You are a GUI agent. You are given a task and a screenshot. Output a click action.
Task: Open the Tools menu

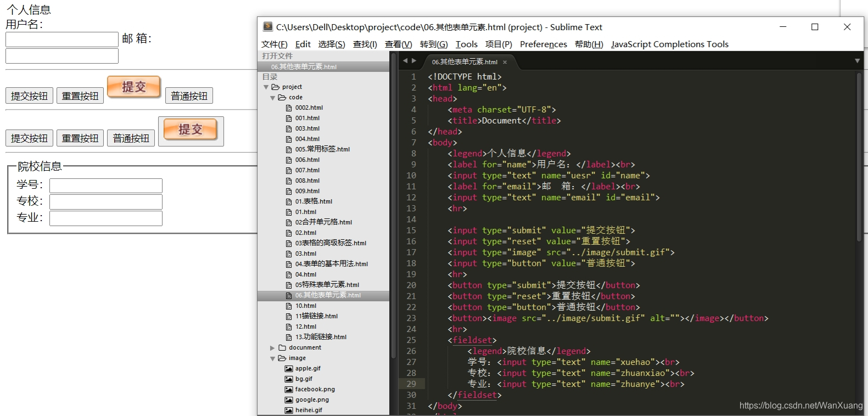(x=467, y=44)
